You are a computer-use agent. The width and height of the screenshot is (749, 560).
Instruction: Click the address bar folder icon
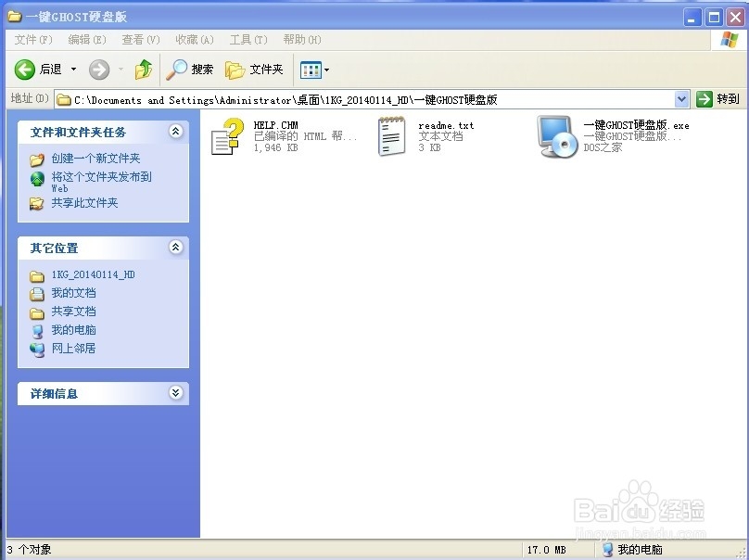[x=64, y=100]
